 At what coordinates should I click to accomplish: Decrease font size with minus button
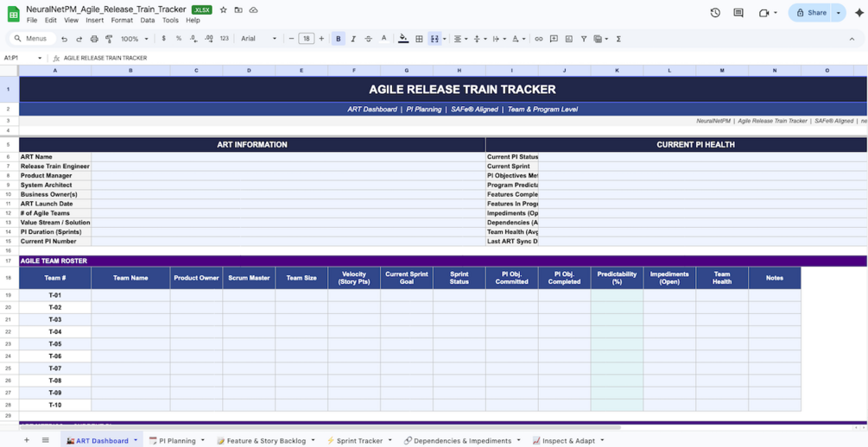[292, 39]
